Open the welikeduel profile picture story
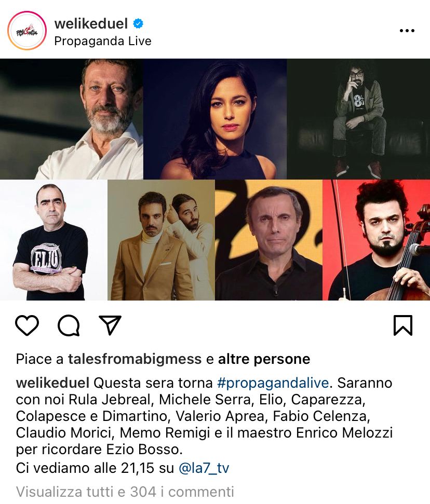Screen dimensions: 430x504 (x=27, y=31)
